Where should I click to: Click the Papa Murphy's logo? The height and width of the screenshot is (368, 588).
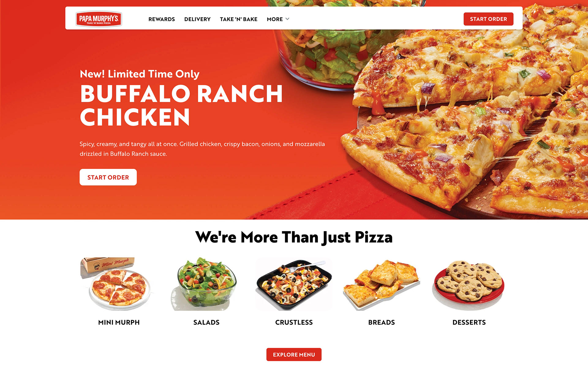tap(99, 19)
